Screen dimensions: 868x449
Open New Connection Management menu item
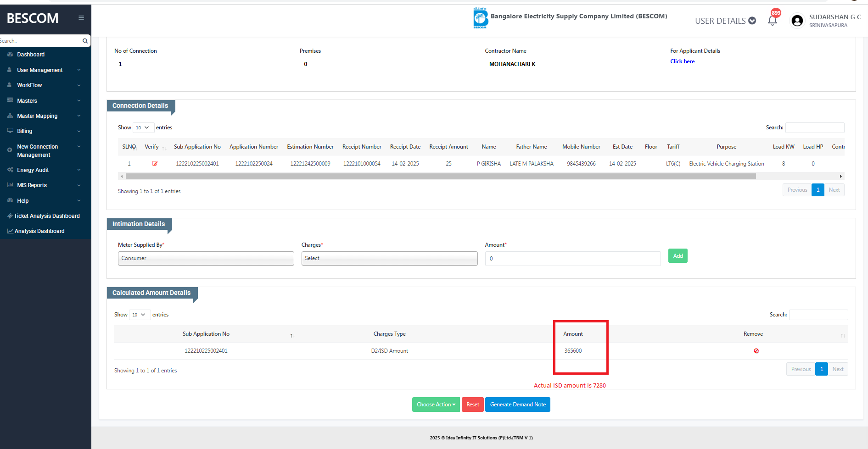pos(38,150)
